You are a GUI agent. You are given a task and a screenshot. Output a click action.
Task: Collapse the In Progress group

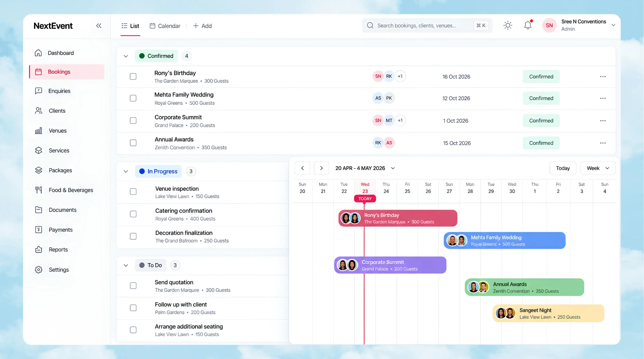(126, 172)
